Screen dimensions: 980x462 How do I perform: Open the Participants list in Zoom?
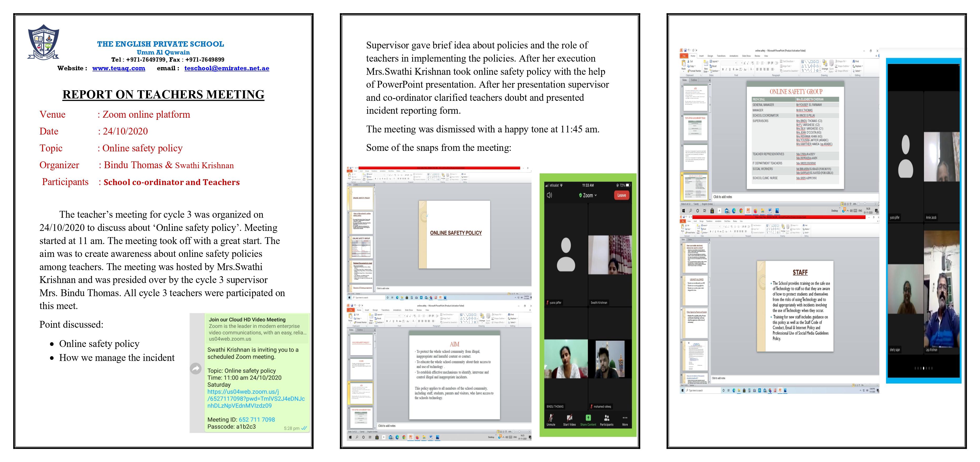point(607,420)
